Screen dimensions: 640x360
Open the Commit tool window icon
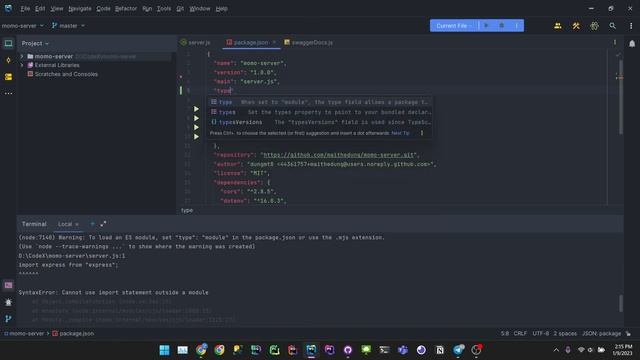(x=8, y=60)
